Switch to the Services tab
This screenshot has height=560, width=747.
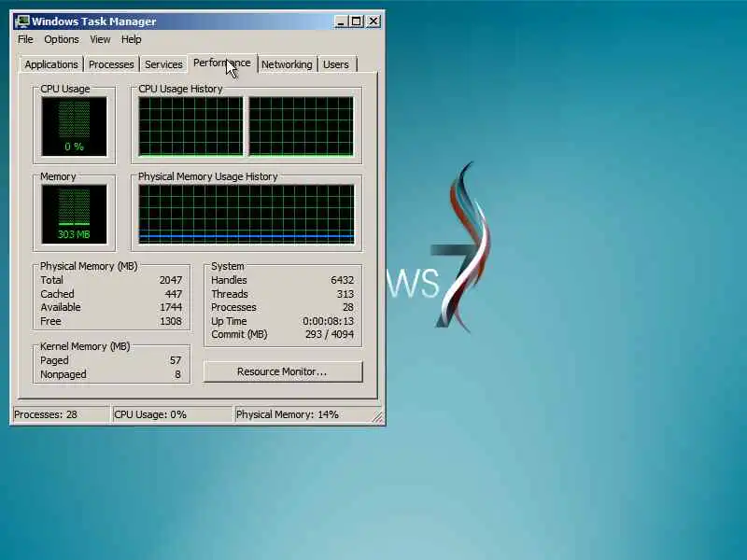163,64
